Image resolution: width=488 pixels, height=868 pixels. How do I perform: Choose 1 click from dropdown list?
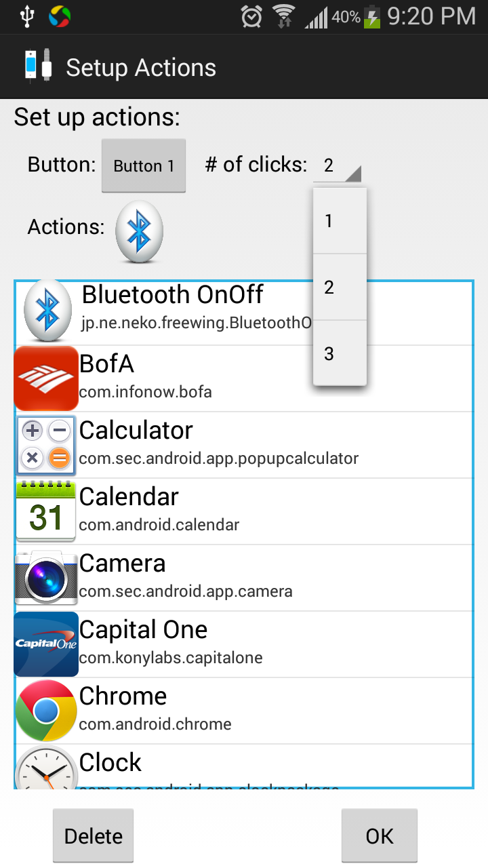(340, 221)
